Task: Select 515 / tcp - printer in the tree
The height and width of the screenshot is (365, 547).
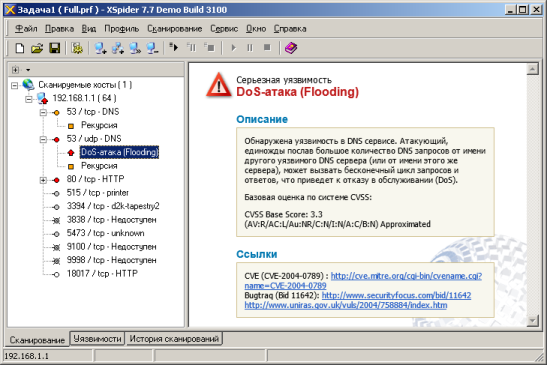Action: click(98, 193)
